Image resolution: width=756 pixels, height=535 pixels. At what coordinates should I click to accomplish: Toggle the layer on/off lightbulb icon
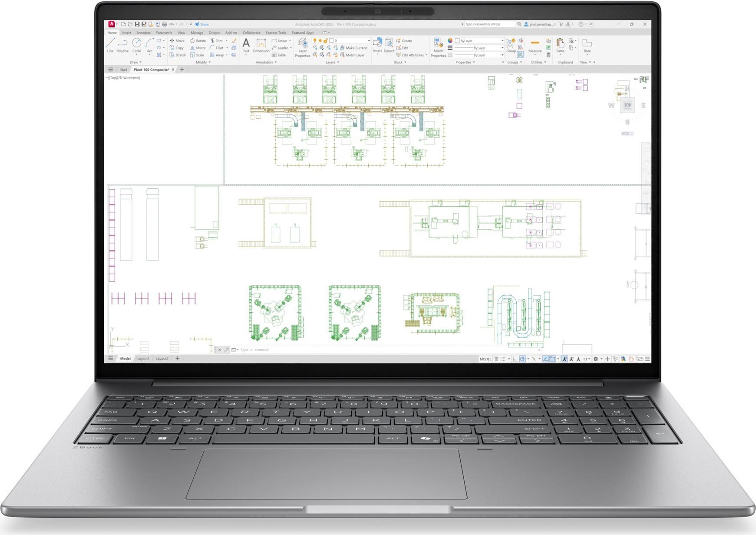point(315,40)
